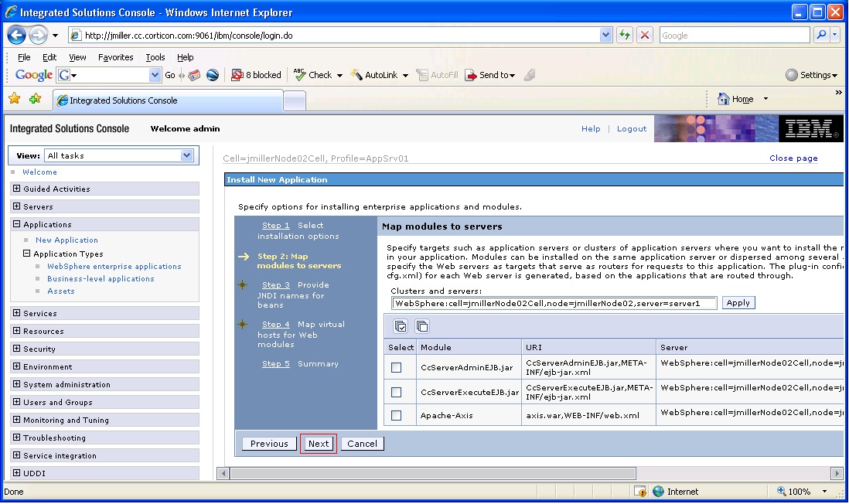The width and height of the screenshot is (849, 504).
Task: Click the Google search box in the browser
Action: tap(735, 36)
